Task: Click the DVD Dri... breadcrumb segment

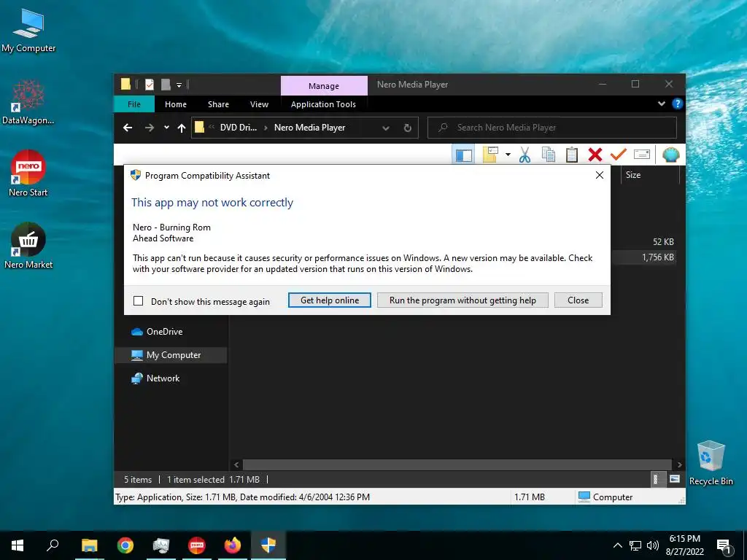Action: [239, 128]
